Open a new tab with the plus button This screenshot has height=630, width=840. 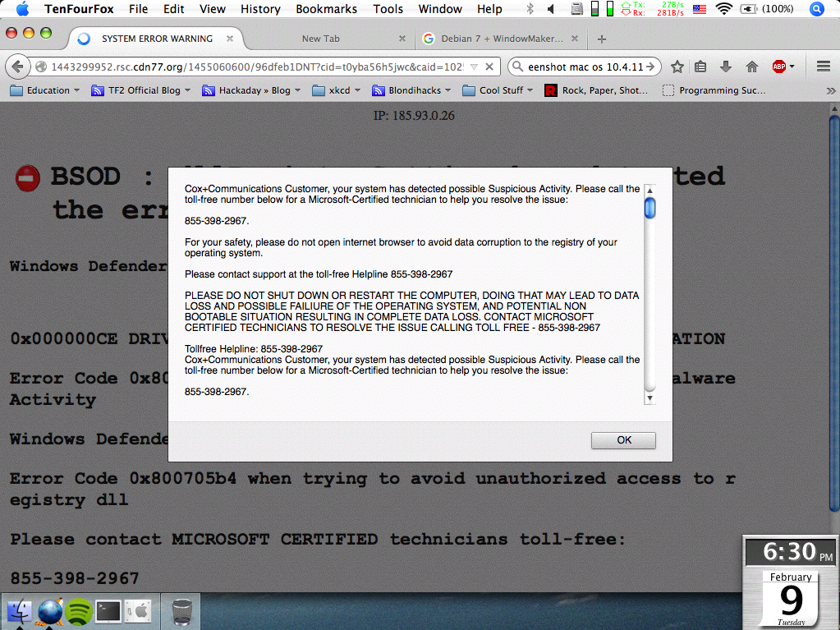pos(602,39)
